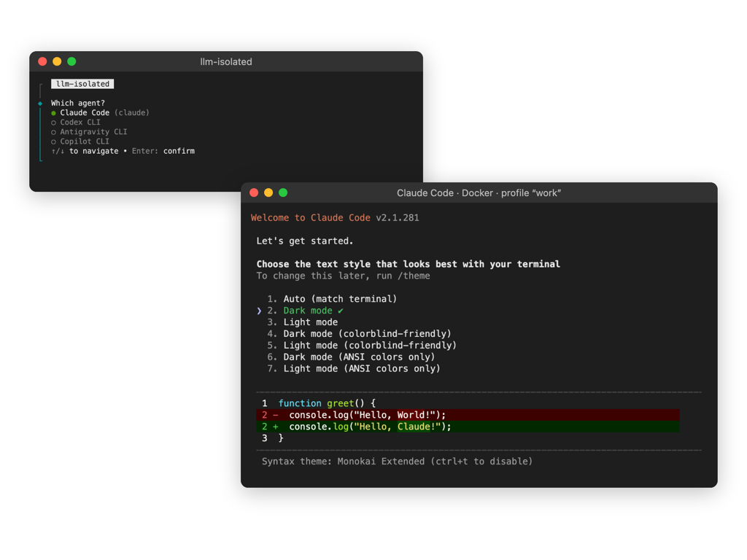Minimize the llm-isolated window with yellow button
The image size is (747, 560).
click(x=57, y=61)
